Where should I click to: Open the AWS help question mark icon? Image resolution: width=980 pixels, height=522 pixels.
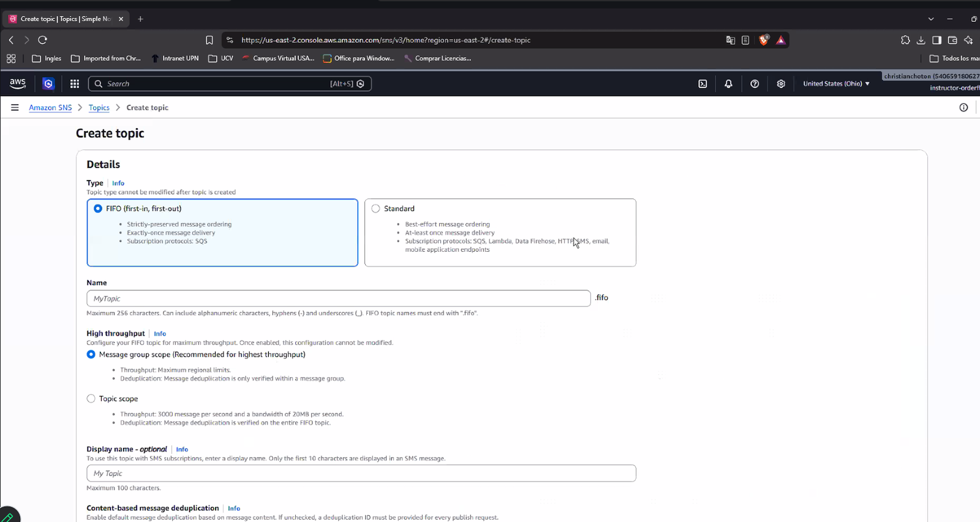(755, 84)
